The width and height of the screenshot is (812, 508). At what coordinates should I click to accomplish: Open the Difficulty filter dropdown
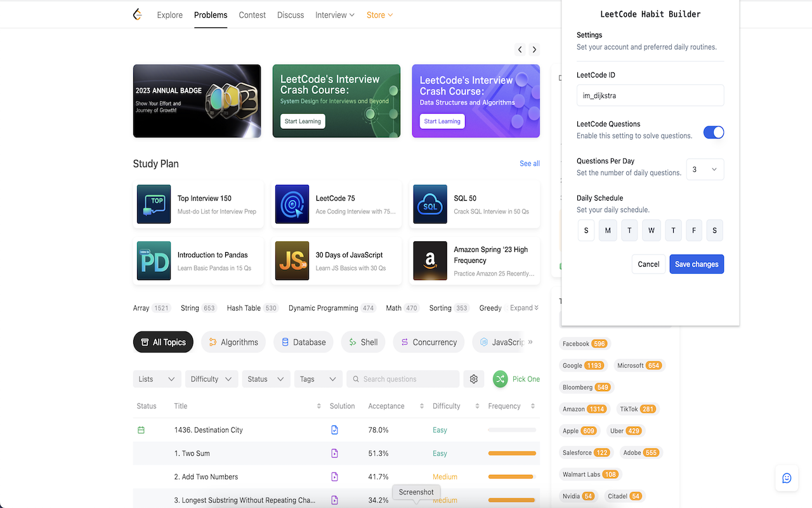point(211,378)
